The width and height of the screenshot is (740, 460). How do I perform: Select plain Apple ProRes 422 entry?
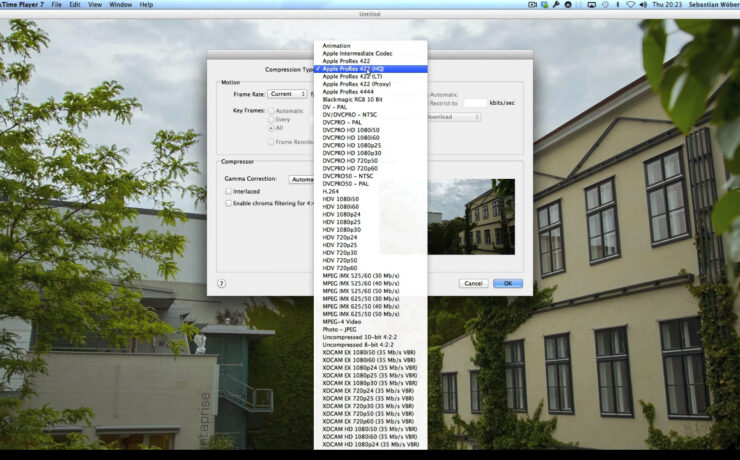[x=370, y=61]
